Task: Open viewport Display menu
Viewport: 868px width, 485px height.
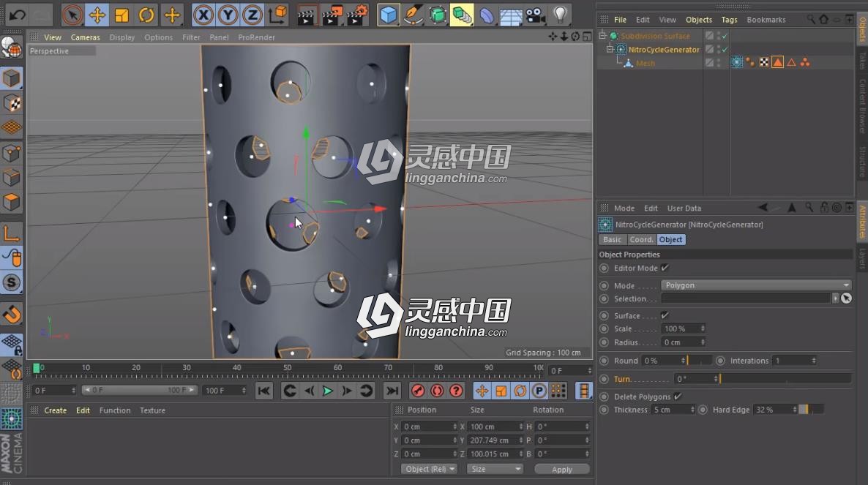Action: [121, 37]
